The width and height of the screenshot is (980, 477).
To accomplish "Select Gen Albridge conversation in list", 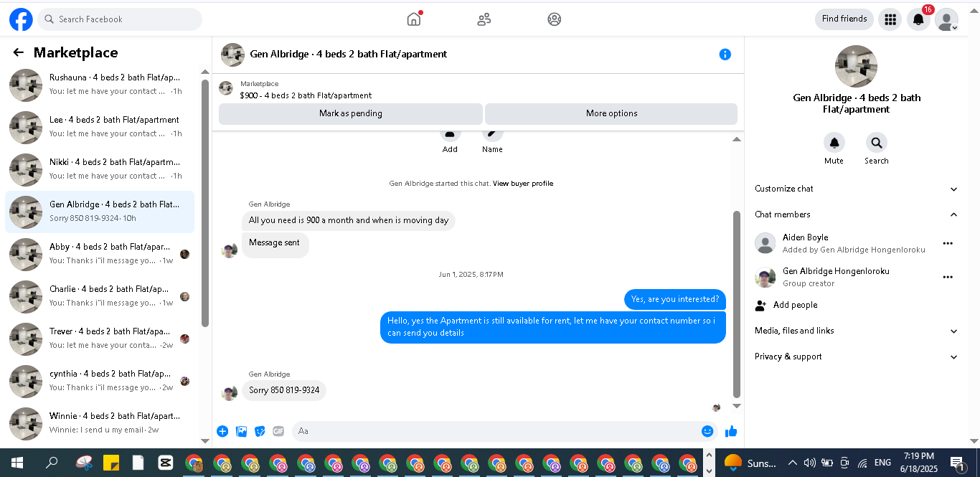I will 100,212.
